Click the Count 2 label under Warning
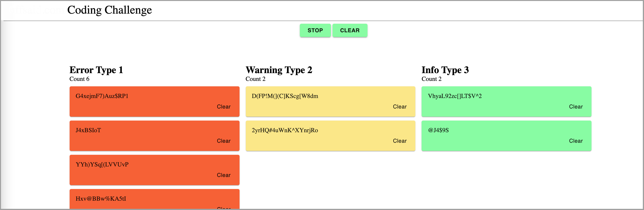This screenshot has height=210, width=644. (255, 79)
